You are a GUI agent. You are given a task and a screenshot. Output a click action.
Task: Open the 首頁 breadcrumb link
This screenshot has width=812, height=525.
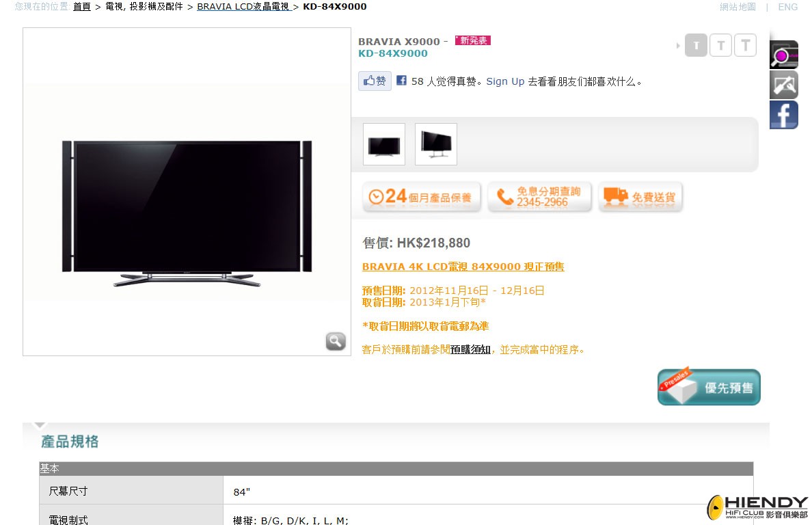tap(82, 7)
